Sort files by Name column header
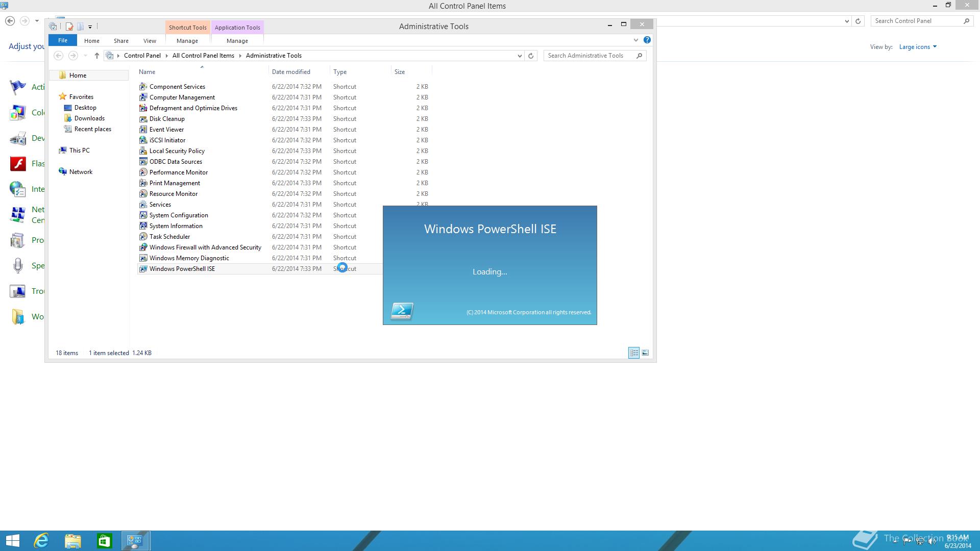980x551 pixels. [203, 72]
